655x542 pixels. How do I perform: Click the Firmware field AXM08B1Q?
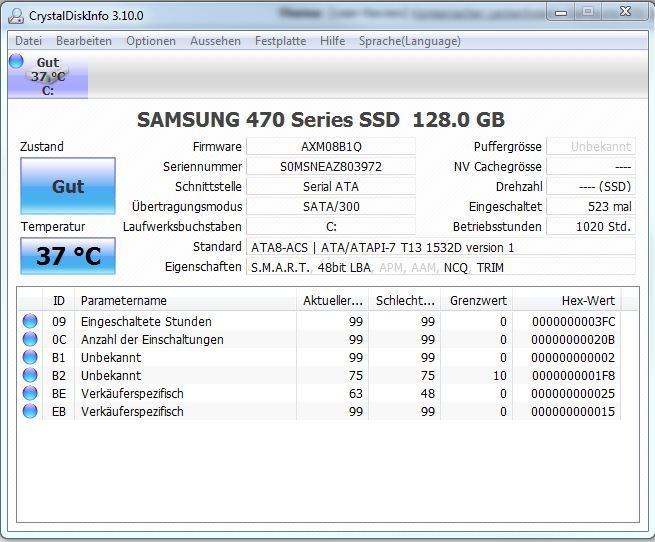pos(331,147)
